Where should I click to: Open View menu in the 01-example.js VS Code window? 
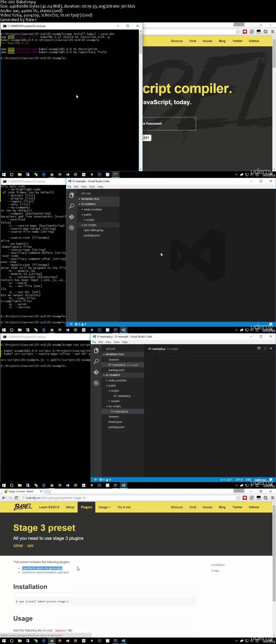coord(108,342)
